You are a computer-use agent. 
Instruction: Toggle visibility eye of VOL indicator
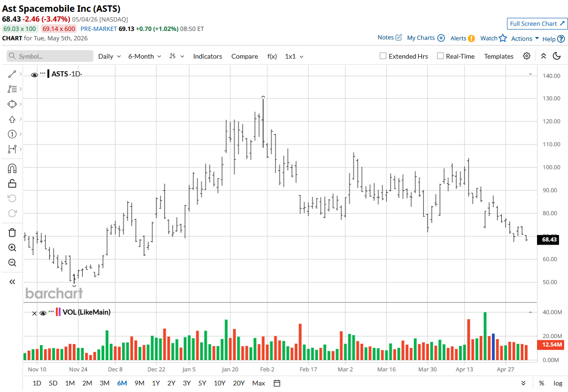point(43,313)
